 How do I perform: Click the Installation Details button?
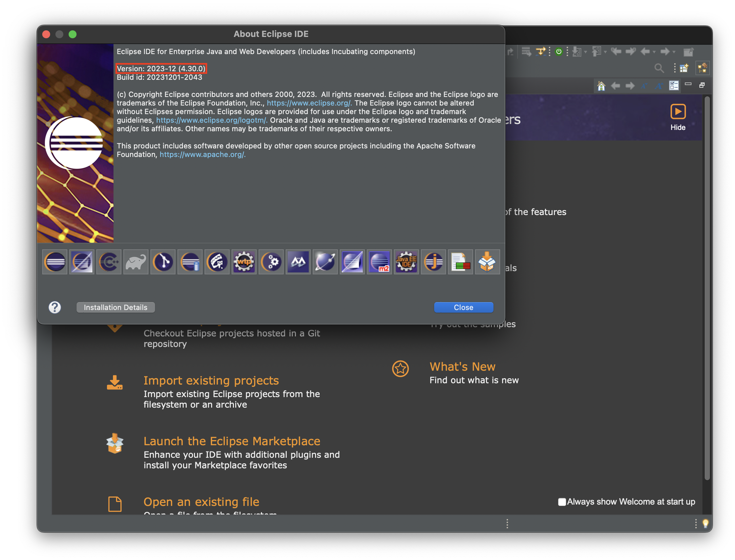pos(115,307)
